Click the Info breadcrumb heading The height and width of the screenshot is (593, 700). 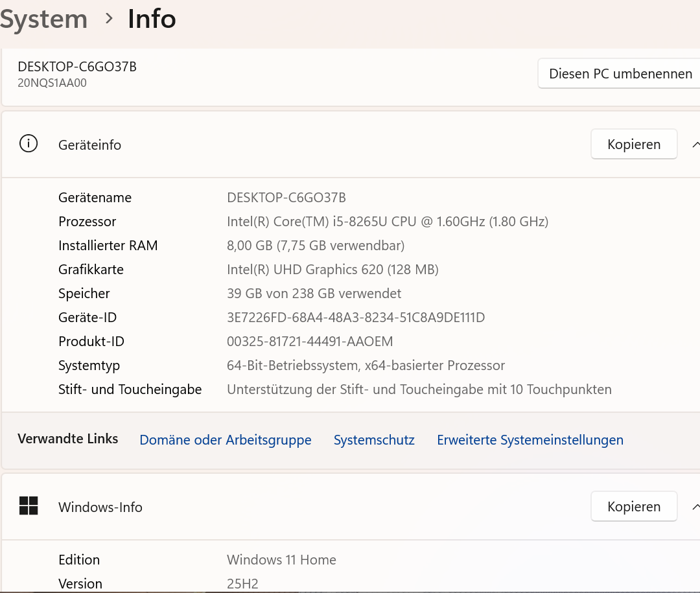pyautogui.click(x=152, y=19)
